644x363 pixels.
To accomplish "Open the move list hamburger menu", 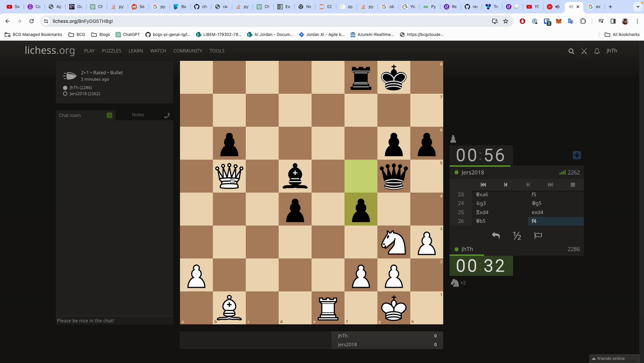I will (x=572, y=185).
